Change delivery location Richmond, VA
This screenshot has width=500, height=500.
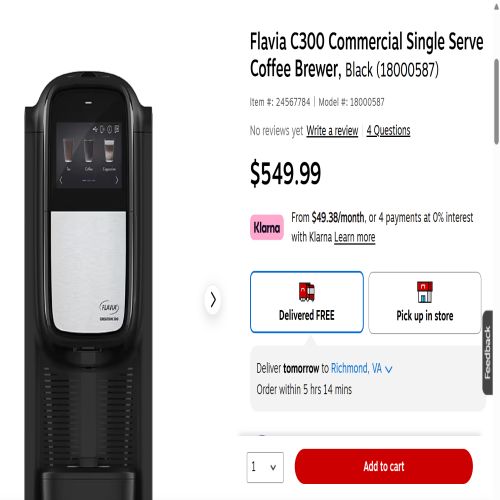356,369
